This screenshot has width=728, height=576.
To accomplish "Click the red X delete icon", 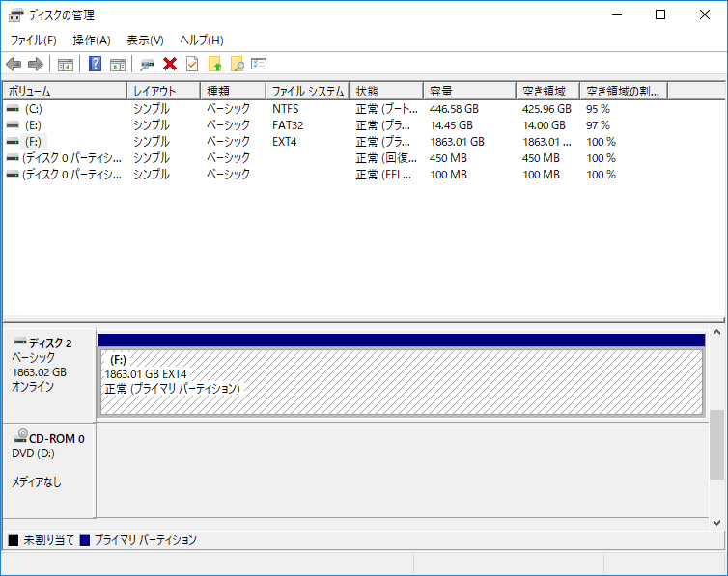I will coord(170,64).
